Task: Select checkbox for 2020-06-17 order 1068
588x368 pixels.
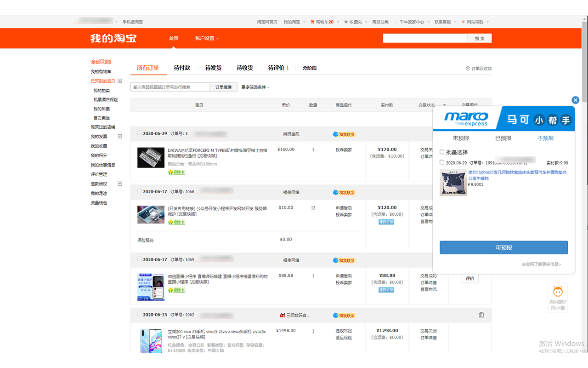Action: coord(140,191)
